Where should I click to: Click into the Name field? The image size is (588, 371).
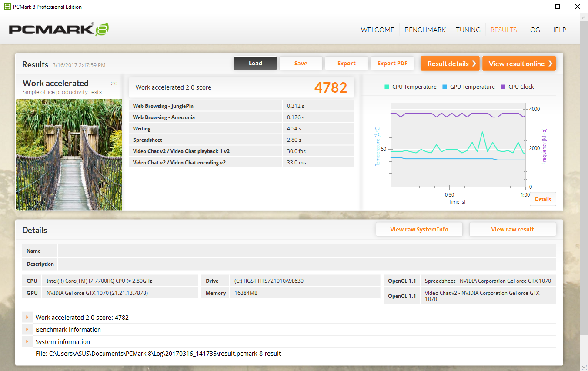click(x=307, y=251)
